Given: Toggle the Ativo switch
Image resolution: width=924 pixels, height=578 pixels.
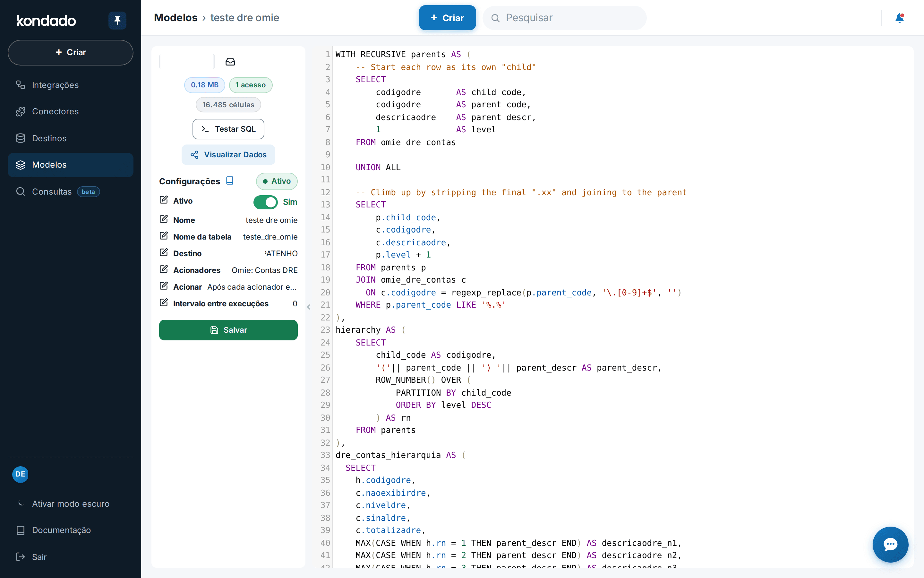Looking at the screenshot, I should pyautogui.click(x=265, y=202).
